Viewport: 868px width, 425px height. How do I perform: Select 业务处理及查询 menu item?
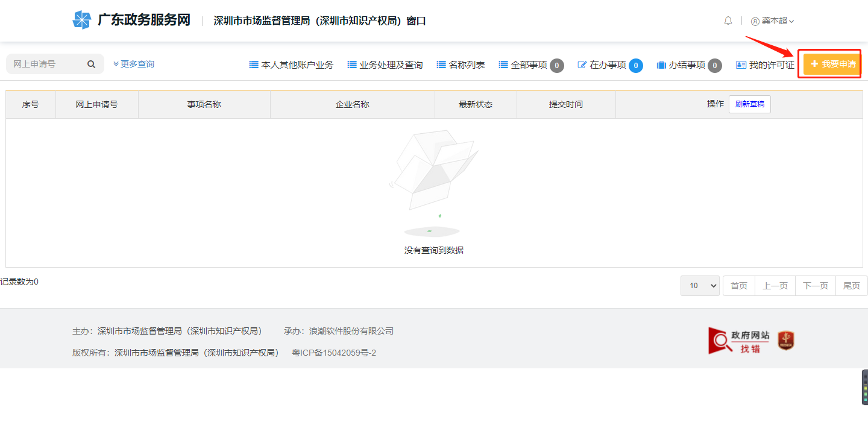[x=385, y=65]
